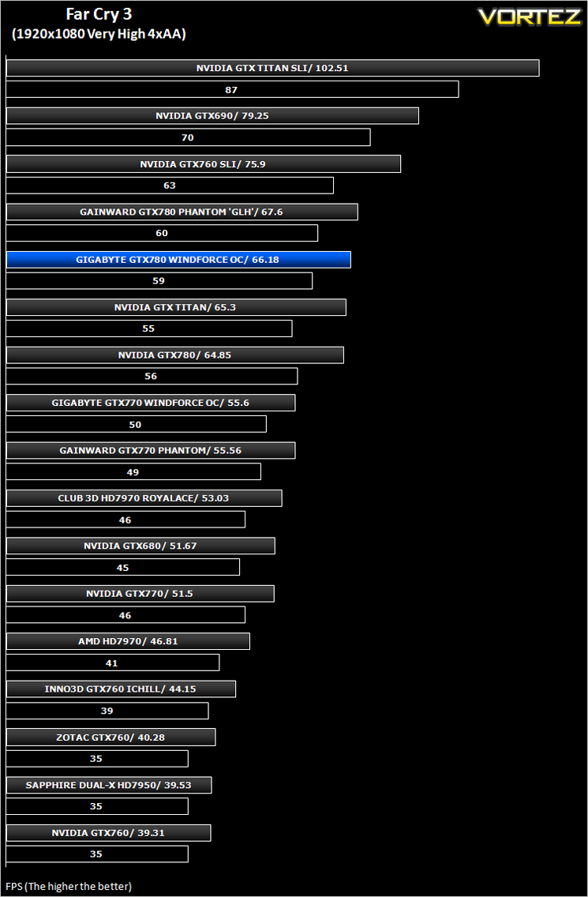Image resolution: width=588 pixels, height=897 pixels.
Task: Click the VORTEZ logo
Action: 529,16
